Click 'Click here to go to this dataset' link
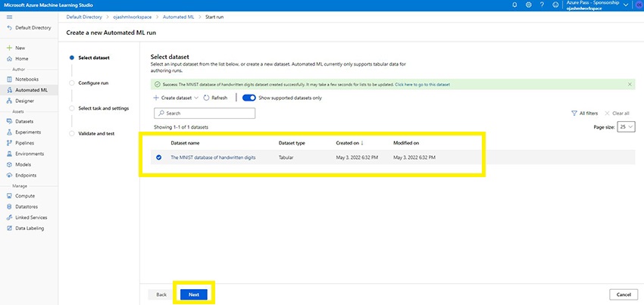The width and height of the screenshot is (644, 305). pos(422,84)
